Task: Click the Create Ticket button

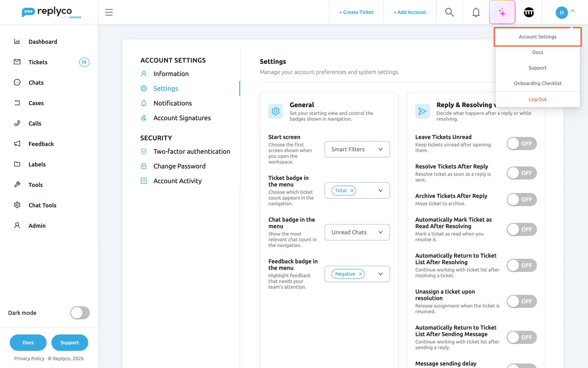Action: [x=356, y=12]
